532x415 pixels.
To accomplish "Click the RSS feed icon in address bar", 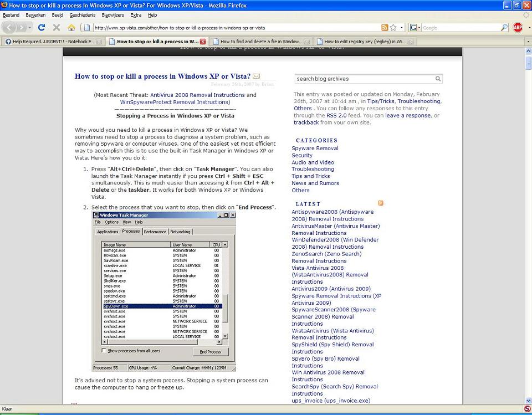I will pyautogui.click(x=385, y=28).
